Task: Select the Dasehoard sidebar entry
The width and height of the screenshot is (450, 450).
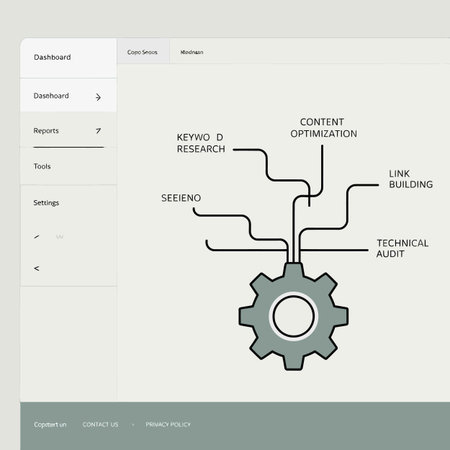Action: (68, 96)
